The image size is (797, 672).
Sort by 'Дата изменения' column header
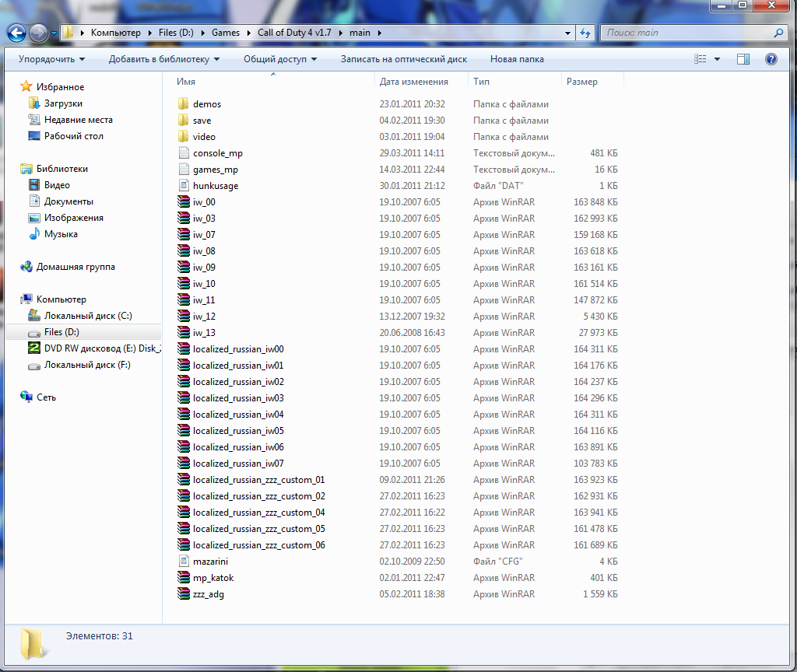pyautogui.click(x=414, y=81)
